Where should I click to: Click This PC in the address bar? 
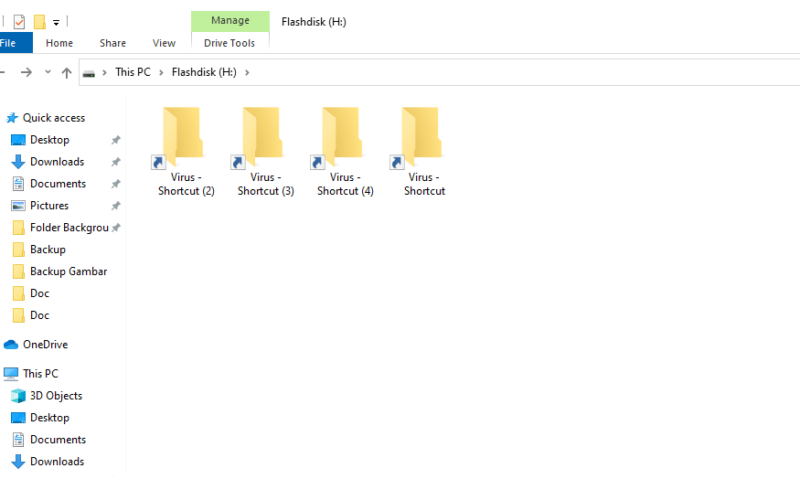click(x=133, y=72)
